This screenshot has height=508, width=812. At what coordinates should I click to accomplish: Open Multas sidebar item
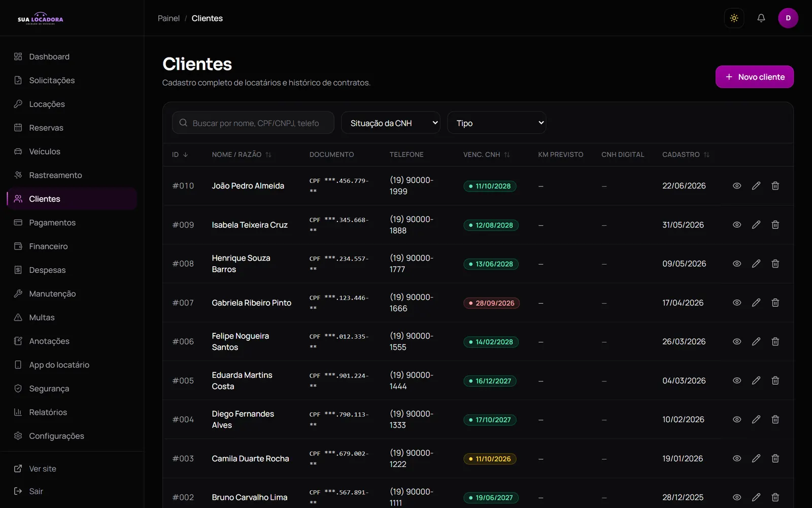point(72,317)
